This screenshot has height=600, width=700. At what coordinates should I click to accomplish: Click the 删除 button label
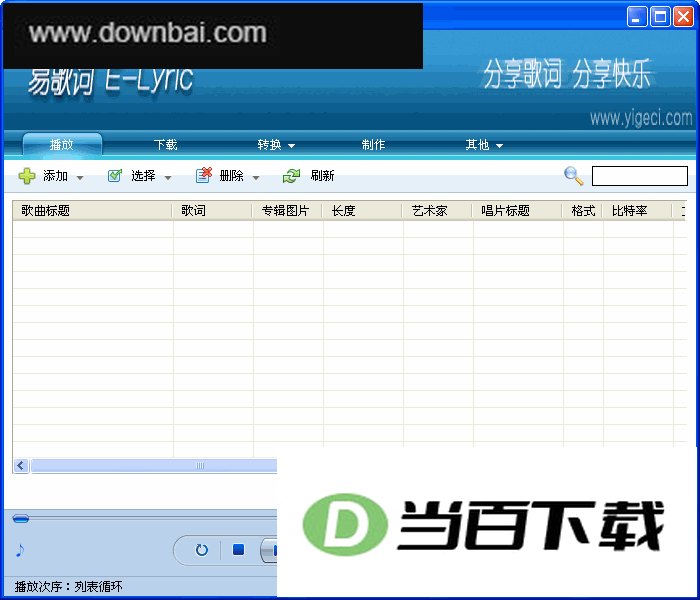pos(231,176)
